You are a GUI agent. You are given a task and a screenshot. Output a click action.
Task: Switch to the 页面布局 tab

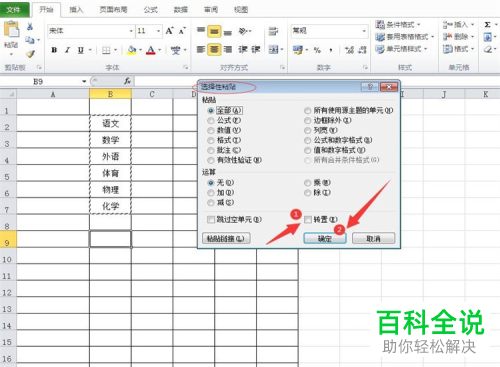pyautogui.click(x=113, y=10)
